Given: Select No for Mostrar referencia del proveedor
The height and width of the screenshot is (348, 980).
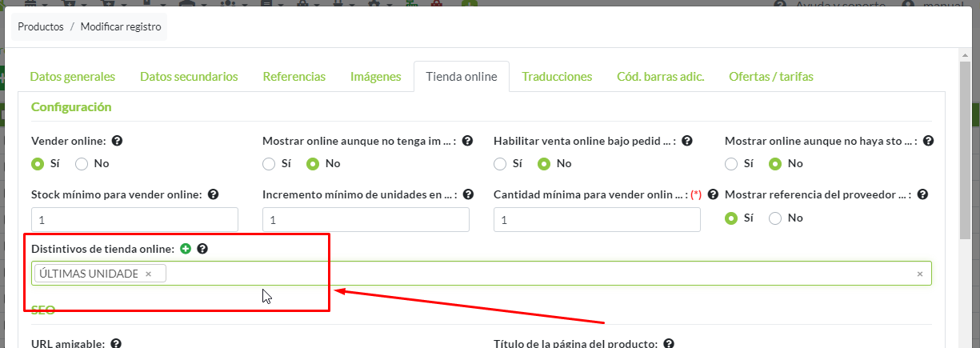Looking at the screenshot, I should coord(775,218).
